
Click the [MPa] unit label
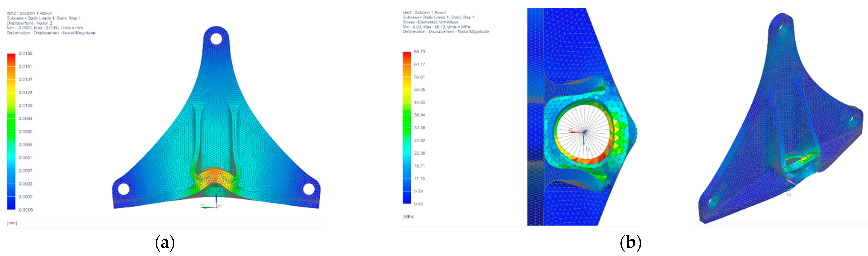click(x=408, y=217)
